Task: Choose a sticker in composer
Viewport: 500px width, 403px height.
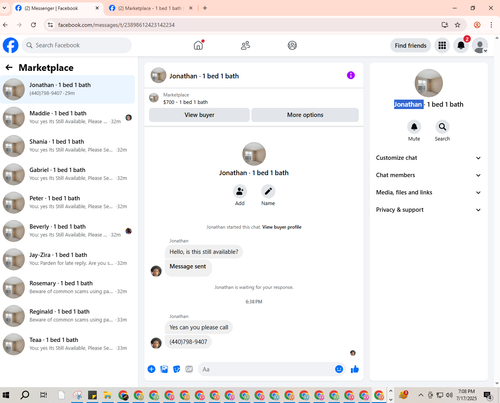Action: (x=177, y=369)
